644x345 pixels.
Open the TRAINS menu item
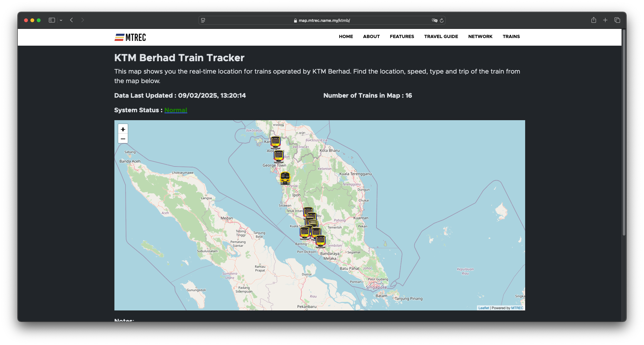pyautogui.click(x=511, y=36)
